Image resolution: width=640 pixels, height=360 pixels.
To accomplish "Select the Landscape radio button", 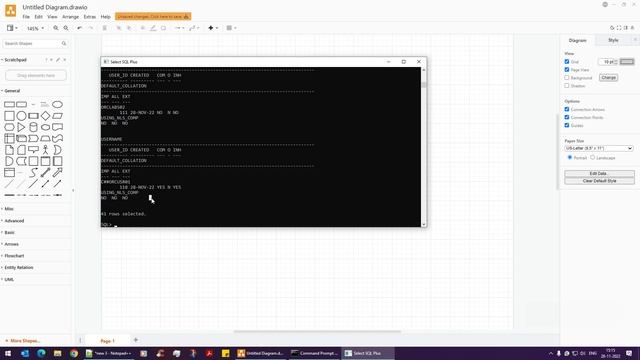I will [592, 158].
